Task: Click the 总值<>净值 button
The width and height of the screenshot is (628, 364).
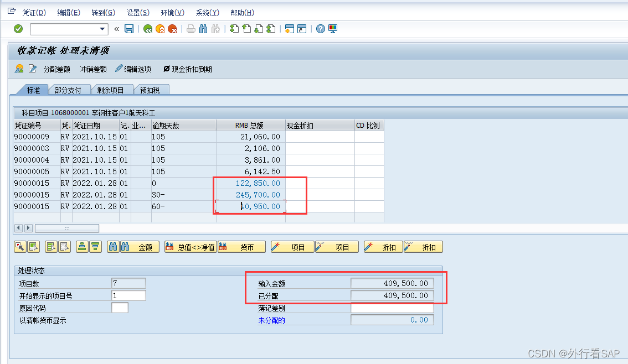Action: pos(191,247)
